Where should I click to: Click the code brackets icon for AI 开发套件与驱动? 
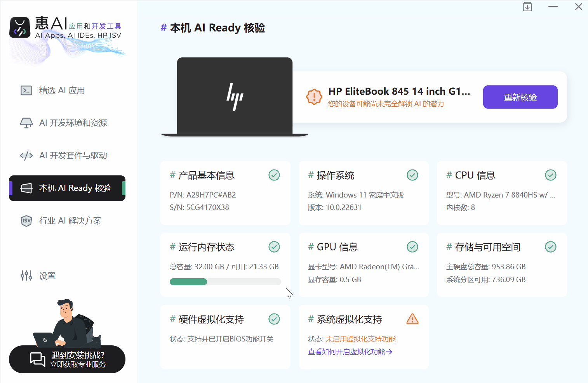point(26,156)
